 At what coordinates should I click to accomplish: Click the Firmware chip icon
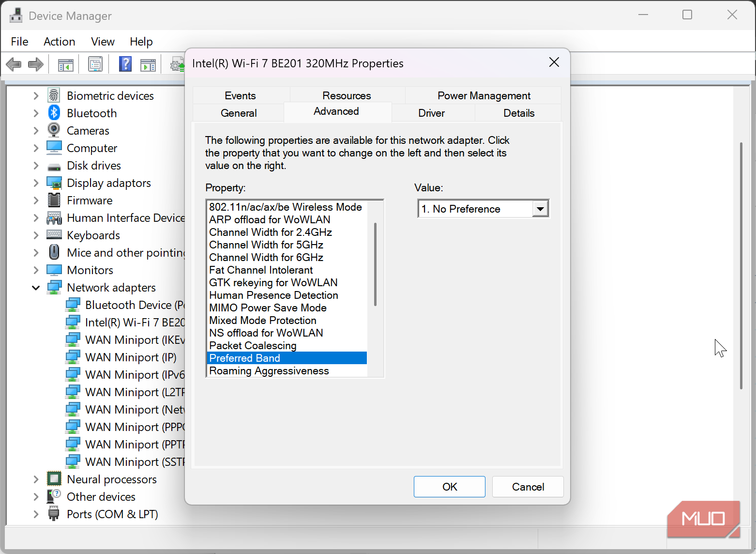click(54, 200)
